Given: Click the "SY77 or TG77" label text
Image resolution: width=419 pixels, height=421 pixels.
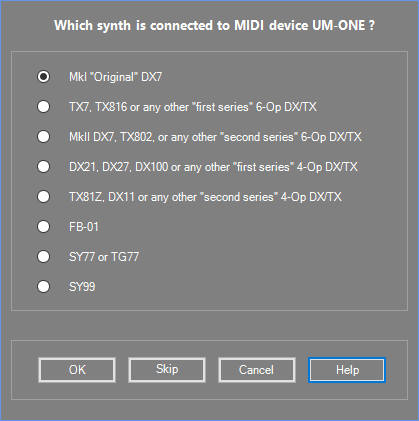Looking at the screenshot, I should pyautogui.click(x=104, y=257).
